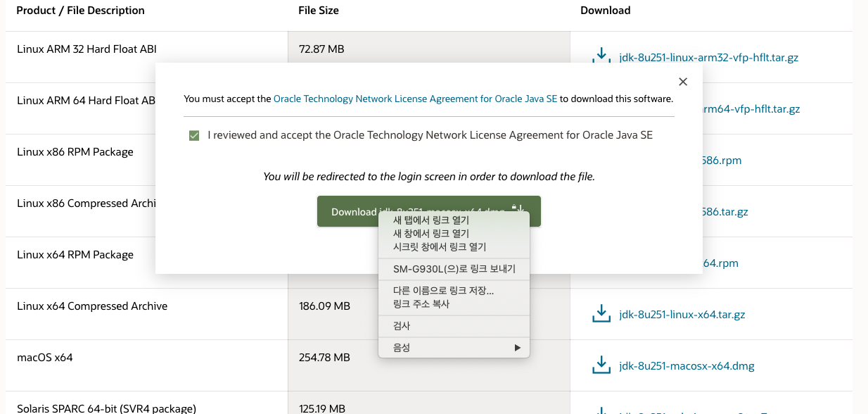The width and height of the screenshot is (868, 414).
Task: Open the jdk-8u251-macosx-x64.dmg link
Action: pos(687,366)
